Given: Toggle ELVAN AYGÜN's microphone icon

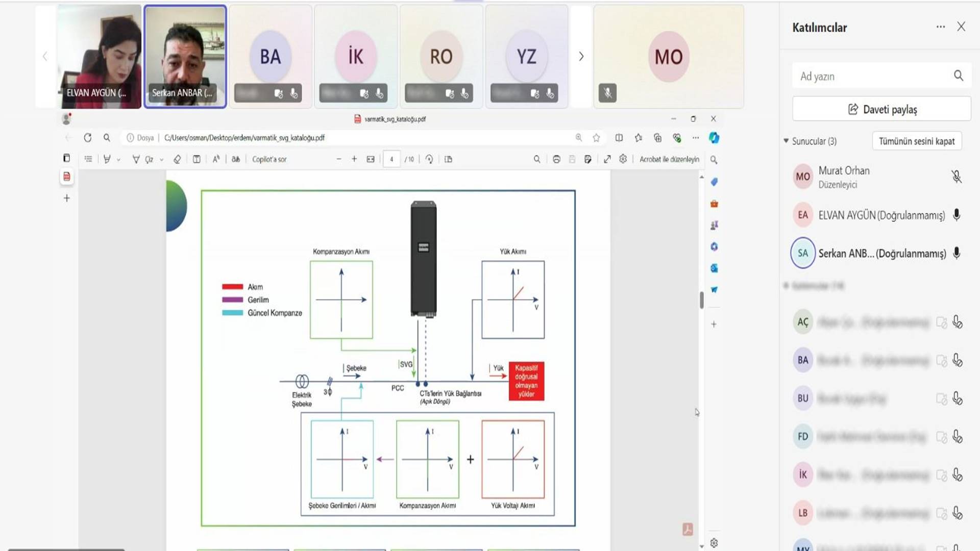Looking at the screenshot, I should [x=957, y=215].
